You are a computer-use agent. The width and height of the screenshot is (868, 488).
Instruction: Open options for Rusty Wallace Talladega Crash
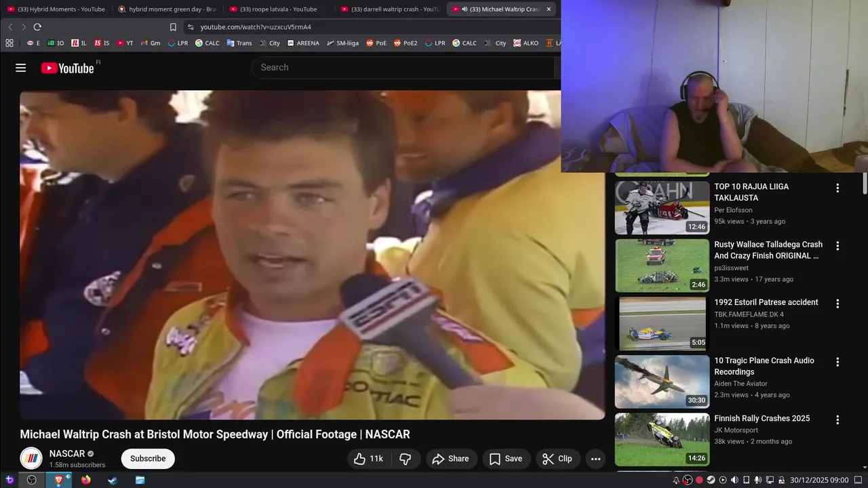(x=837, y=246)
